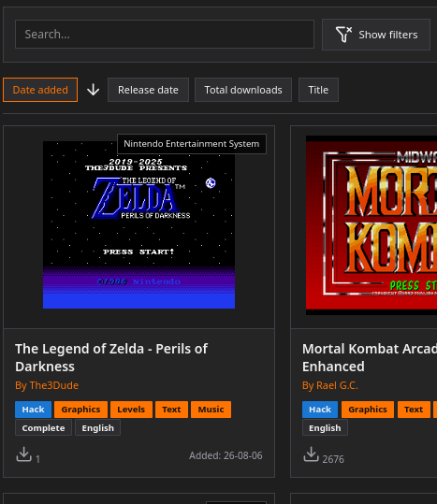This screenshot has width=437, height=504.
Task: Click the Graphics tag on Zelda card
Action: point(80,410)
